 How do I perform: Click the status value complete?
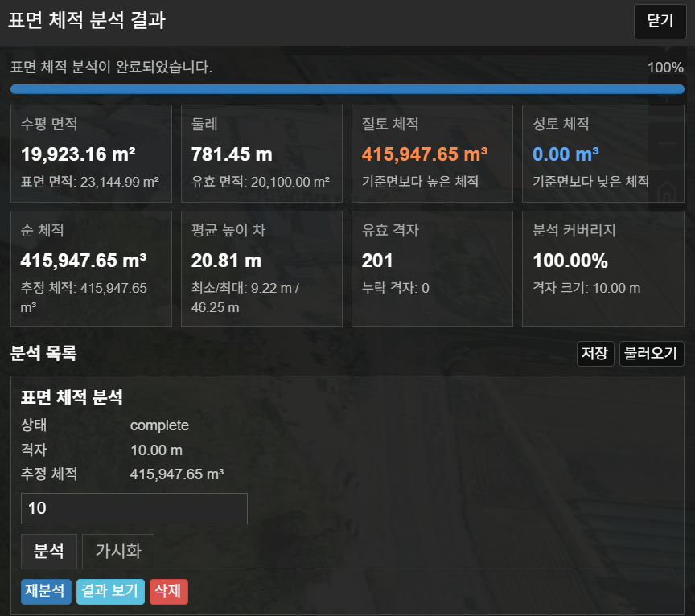click(x=159, y=425)
